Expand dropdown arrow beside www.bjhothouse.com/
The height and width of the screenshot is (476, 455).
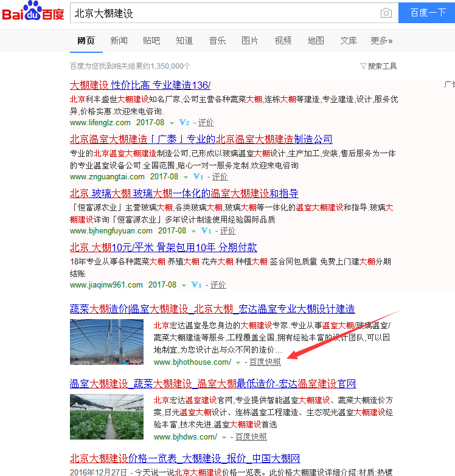[238, 363]
